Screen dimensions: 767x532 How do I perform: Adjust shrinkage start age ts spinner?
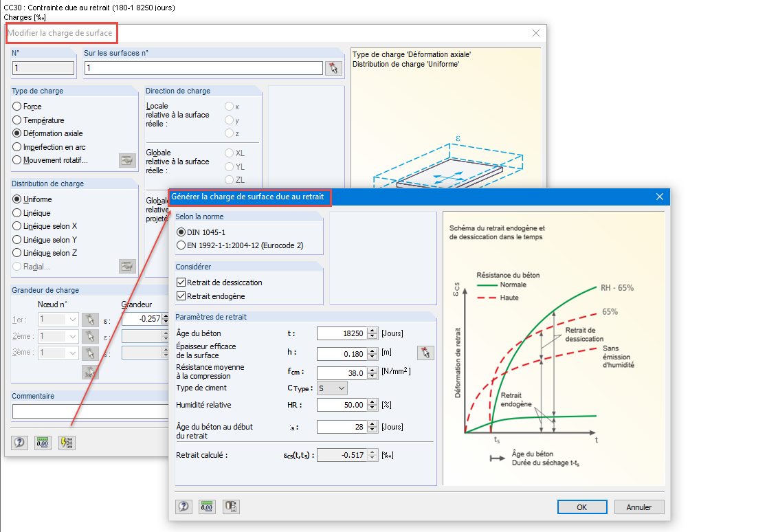(373, 427)
